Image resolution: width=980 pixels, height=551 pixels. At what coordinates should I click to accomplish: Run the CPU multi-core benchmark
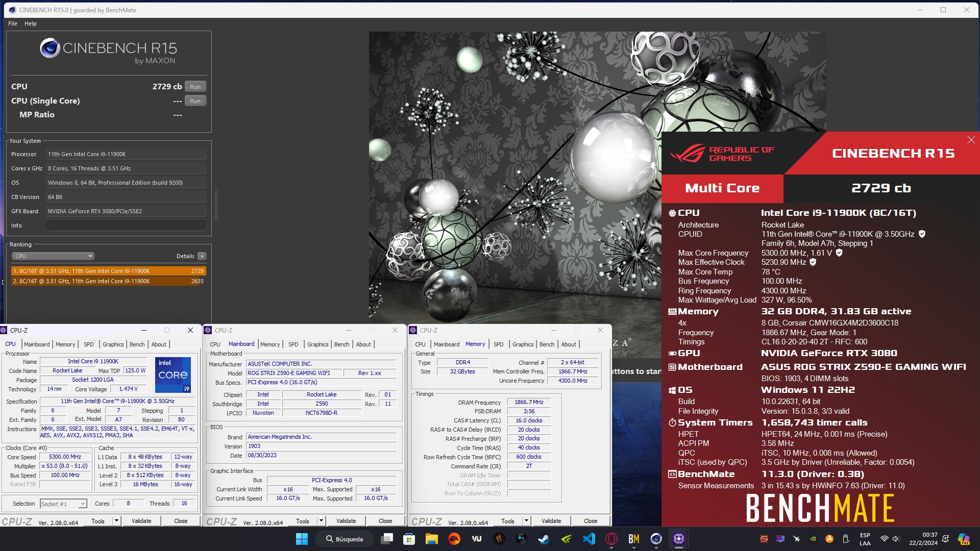pyautogui.click(x=195, y=87)
